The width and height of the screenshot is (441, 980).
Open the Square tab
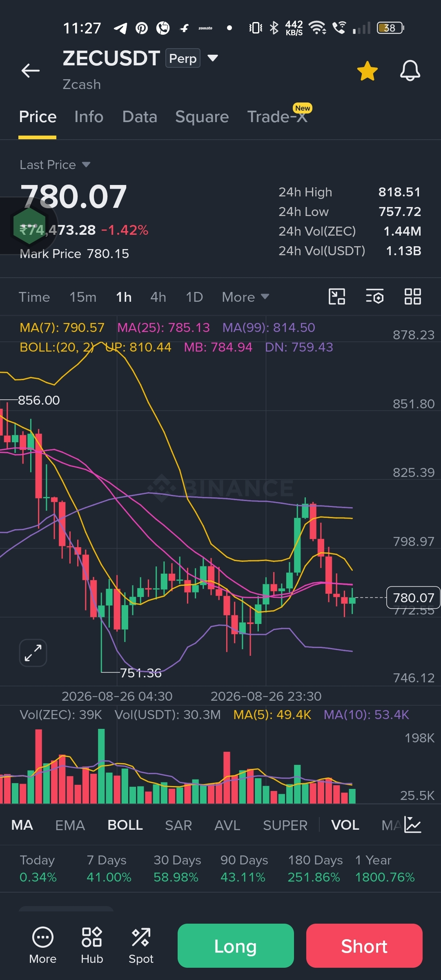(202, 117)
